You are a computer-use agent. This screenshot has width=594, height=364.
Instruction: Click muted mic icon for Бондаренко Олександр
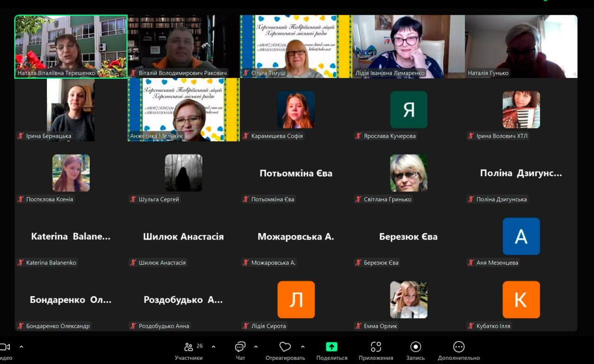[20, 326]
